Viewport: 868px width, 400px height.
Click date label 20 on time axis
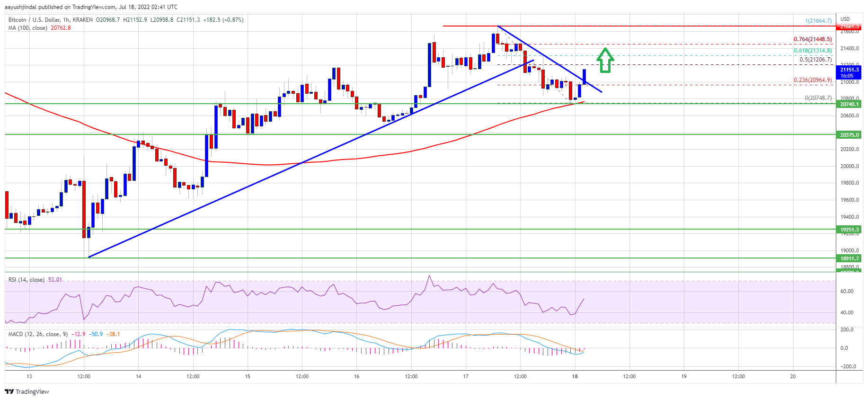(793, 376)
